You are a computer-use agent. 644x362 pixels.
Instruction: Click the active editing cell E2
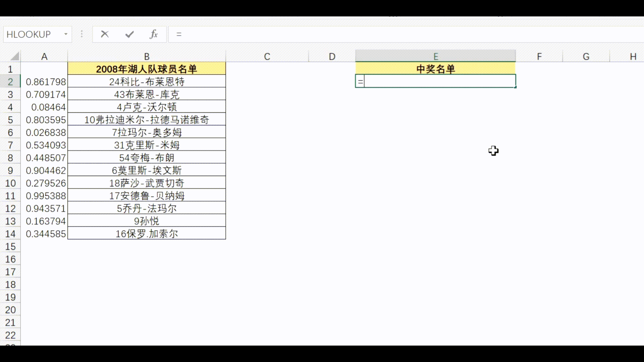(435, 81)
